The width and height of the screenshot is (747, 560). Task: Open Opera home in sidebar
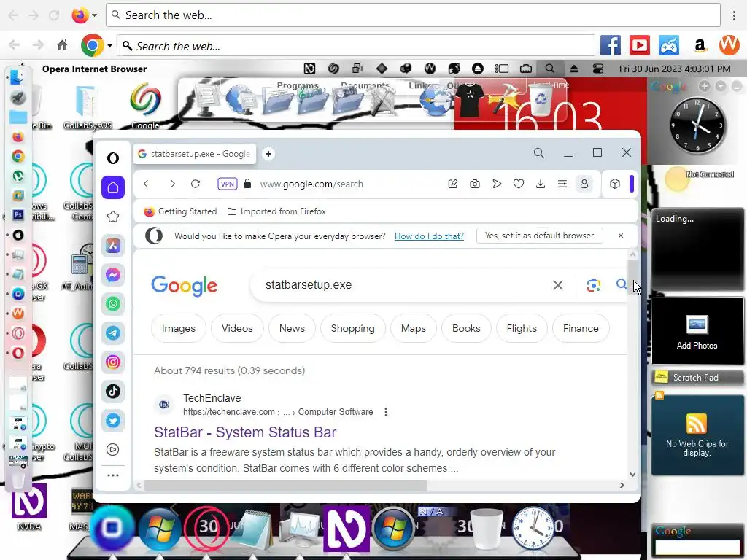click(x=113, y=187)
